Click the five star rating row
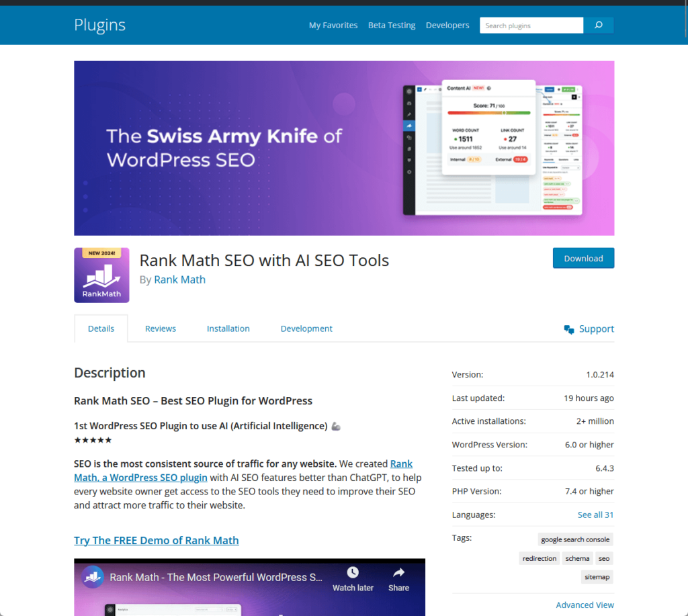This screenshot has width=688, height=616. (93, 440)
